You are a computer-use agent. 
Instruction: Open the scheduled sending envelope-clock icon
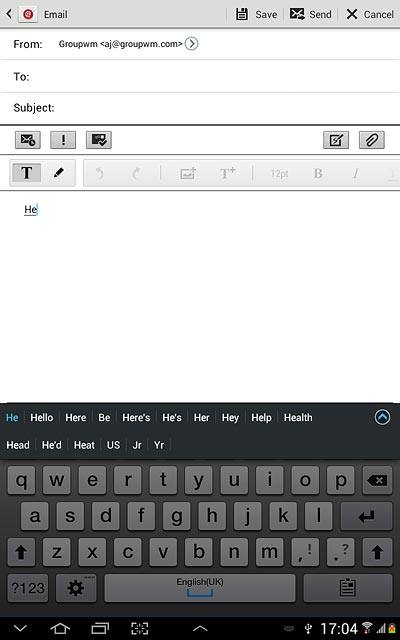(28, 140)
